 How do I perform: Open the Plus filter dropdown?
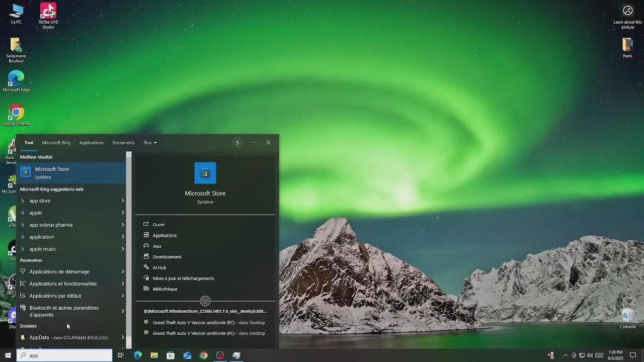pyautogui.click(x=150, y=143)
